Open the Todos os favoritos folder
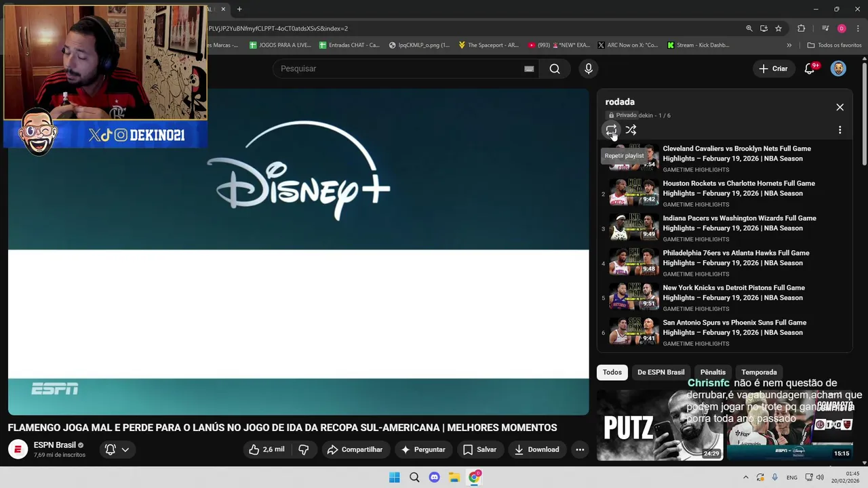Viewport: 868px width, 488px height. click(x=834, y=45)
